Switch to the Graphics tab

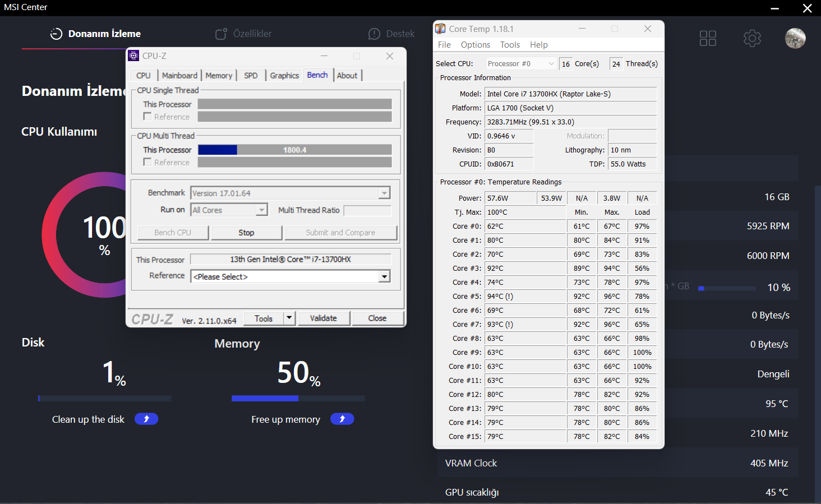coord(284,75)
